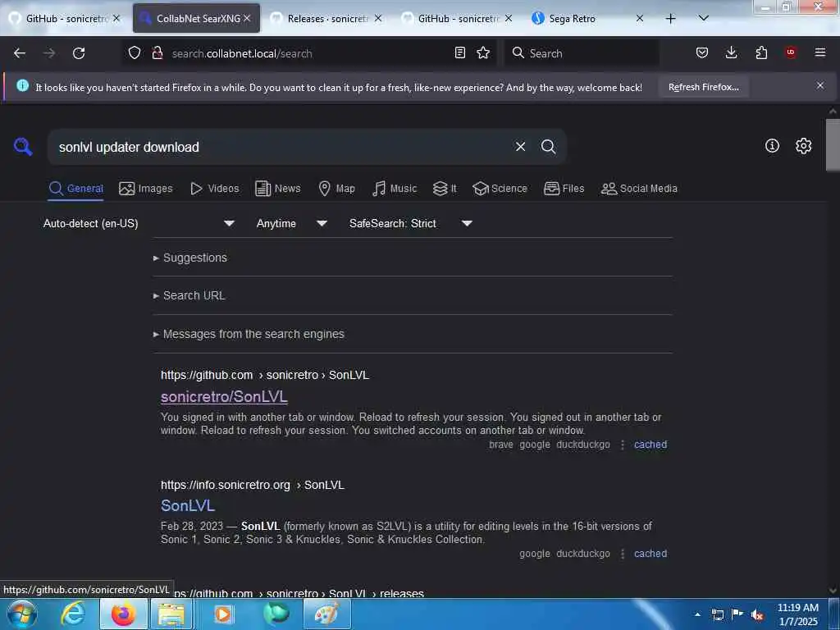Close the Sega Retro tab
Image resolution: width=840 pixels, height=630 pixels.
click(640, 19)
